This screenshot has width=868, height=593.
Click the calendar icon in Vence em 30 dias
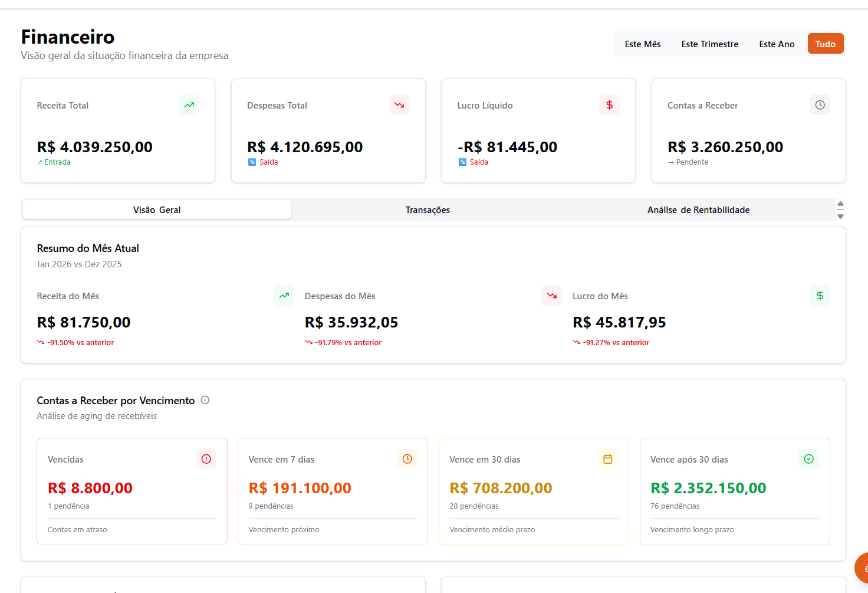pyautogui.click(x=608, y=459)
